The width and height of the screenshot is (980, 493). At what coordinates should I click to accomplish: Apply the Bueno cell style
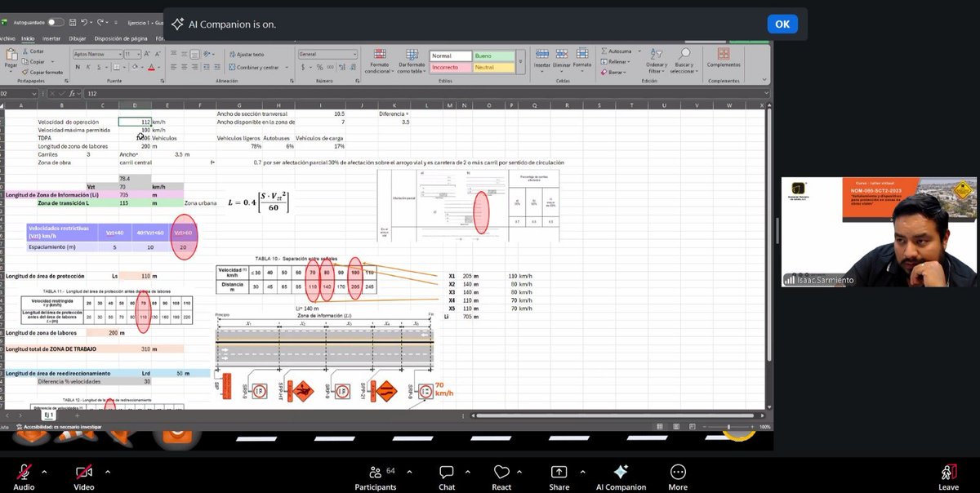492,56
